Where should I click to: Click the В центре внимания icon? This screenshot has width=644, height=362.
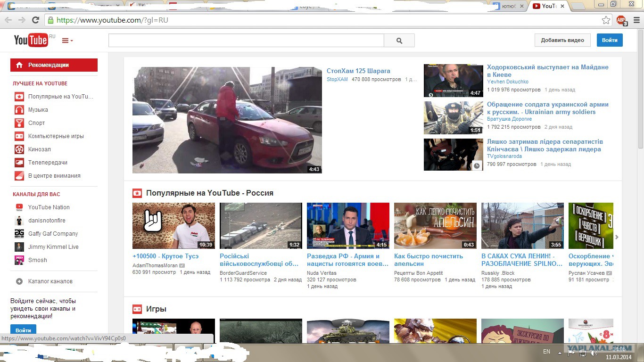(x=19, y=176)
